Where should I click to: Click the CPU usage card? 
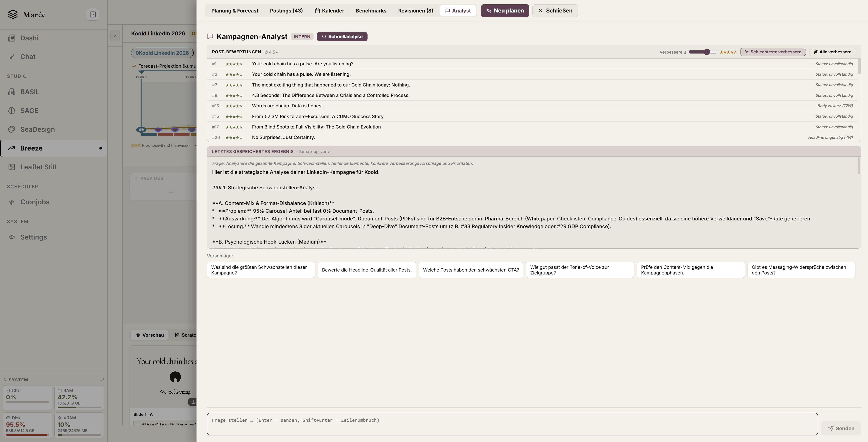(x=28, y=398)
